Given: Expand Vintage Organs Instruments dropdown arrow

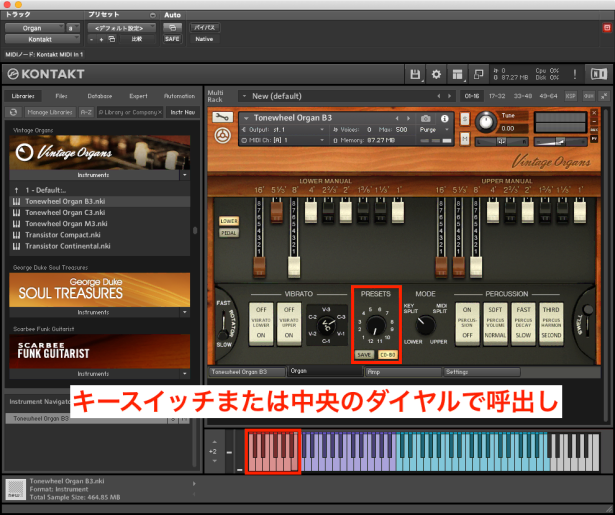Looking at the screenshot, I should click(185, 175).
